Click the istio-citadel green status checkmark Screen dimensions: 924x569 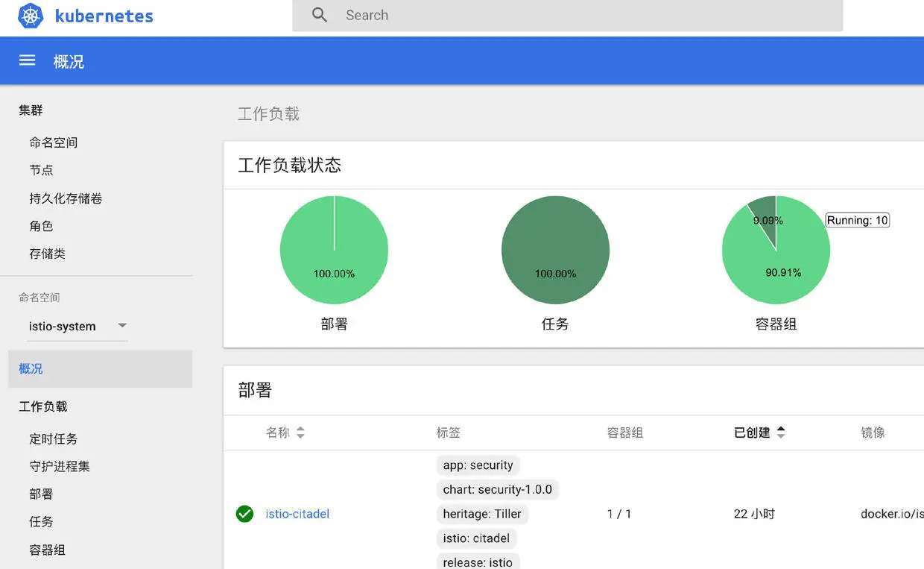click(244, 514)
